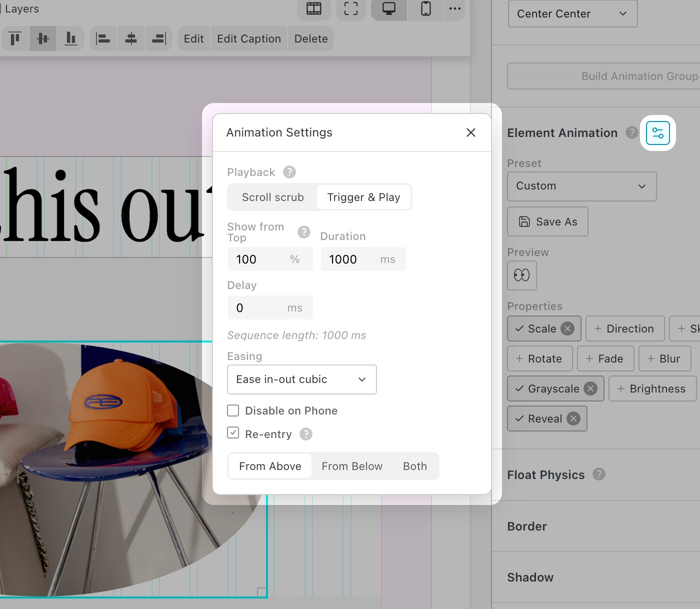Open Show from Top help tooltip

pos(304,232)
